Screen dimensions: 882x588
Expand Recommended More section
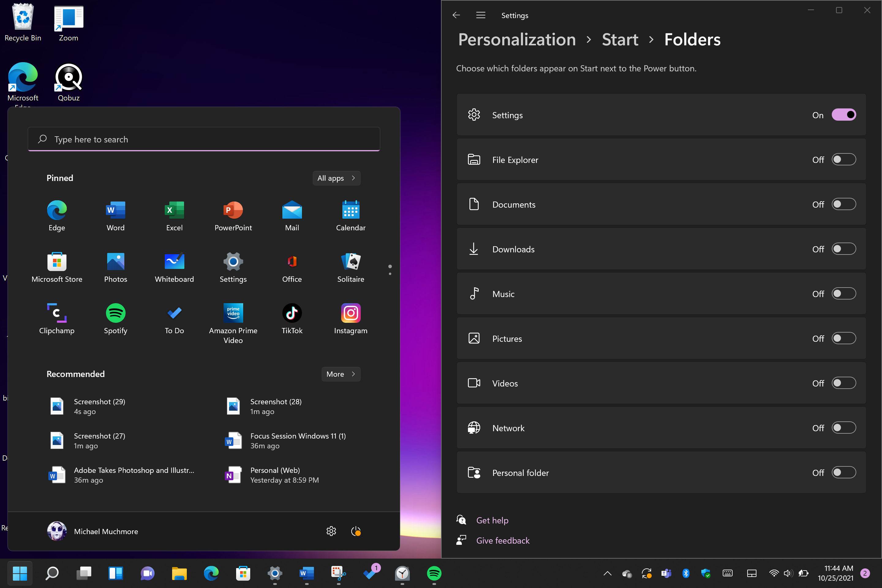341,374
